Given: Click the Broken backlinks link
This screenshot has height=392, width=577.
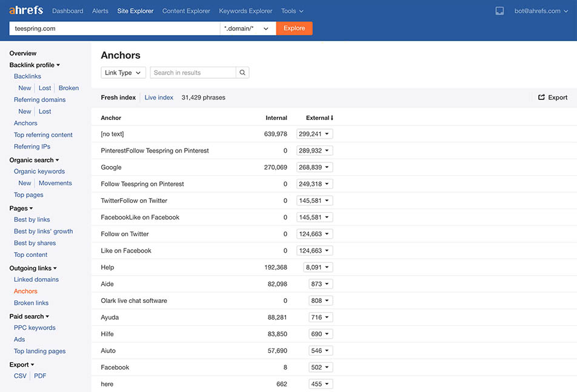Looking at the screenshot, I should [68, 88].
